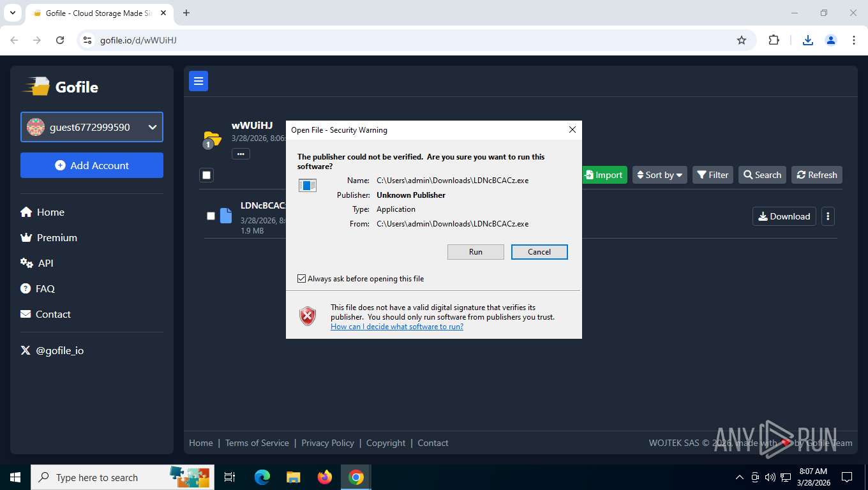Viewport: 868px width, 490px height.
Task: Check the select-all files checkbox
Action: (x=206, y=175)
